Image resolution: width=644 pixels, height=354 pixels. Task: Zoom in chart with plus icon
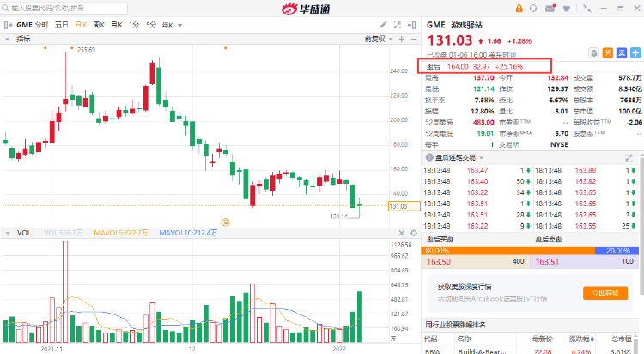coord(402,39)
